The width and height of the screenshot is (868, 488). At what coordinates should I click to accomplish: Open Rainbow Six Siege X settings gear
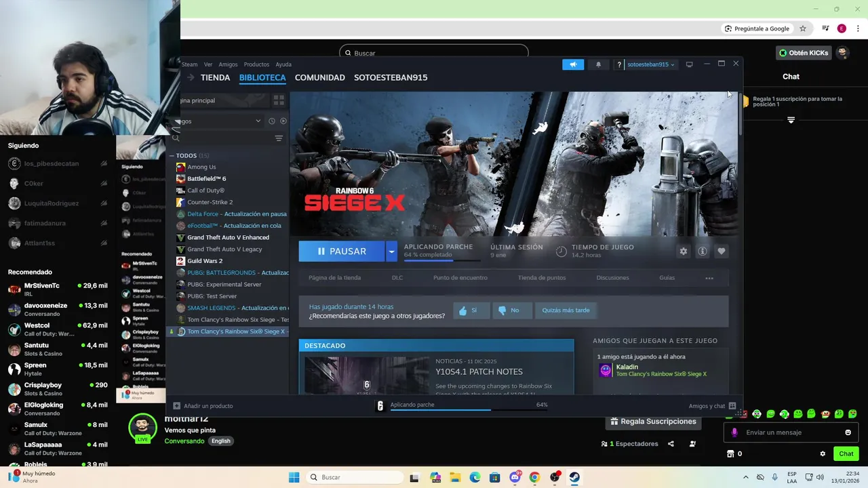pyautogui.click(x=684, y=251)
